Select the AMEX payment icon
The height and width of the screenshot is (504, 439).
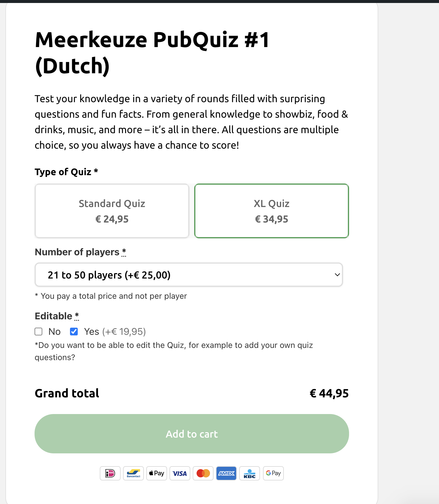coord(226,473)
